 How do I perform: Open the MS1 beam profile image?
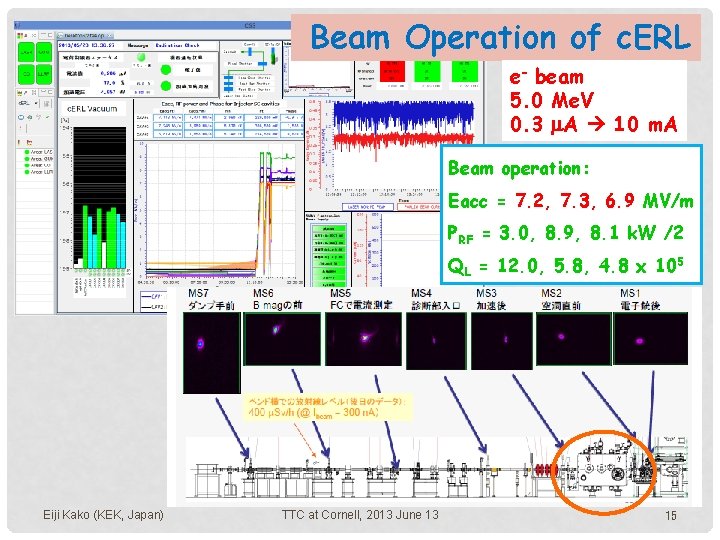coord(651,339)
